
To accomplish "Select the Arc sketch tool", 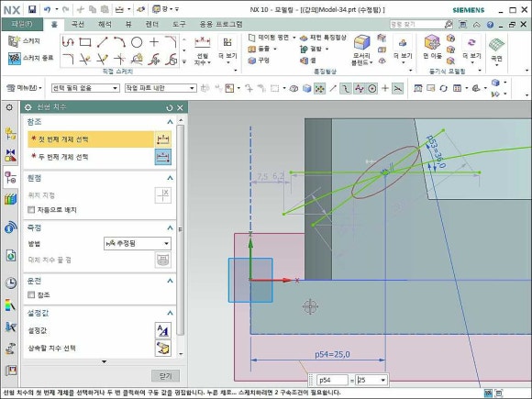I will 119,42.
